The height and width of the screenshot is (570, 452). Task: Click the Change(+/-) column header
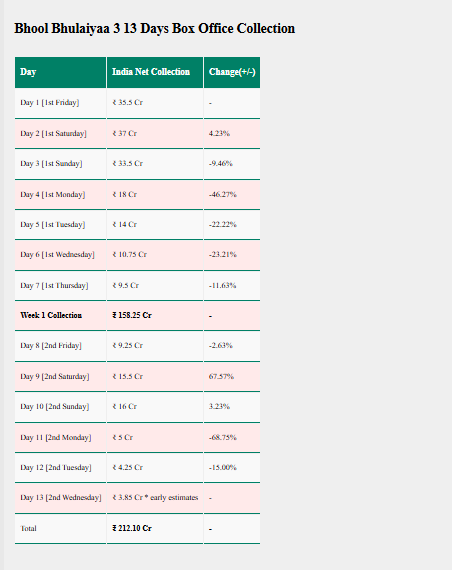(x=232, y=72)
